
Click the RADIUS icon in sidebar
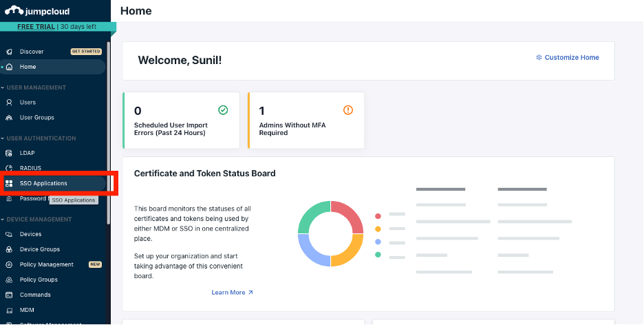point(9,168)
